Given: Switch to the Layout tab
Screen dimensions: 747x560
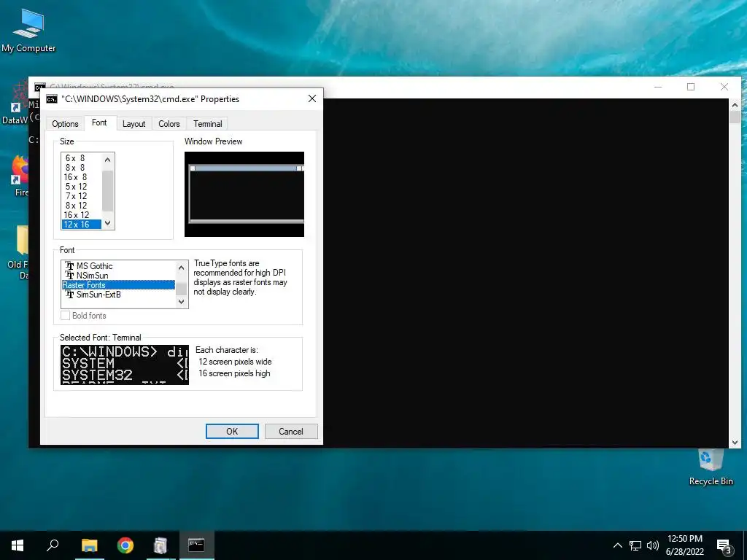Looking at the screenshot, I should tap(134, 124).
